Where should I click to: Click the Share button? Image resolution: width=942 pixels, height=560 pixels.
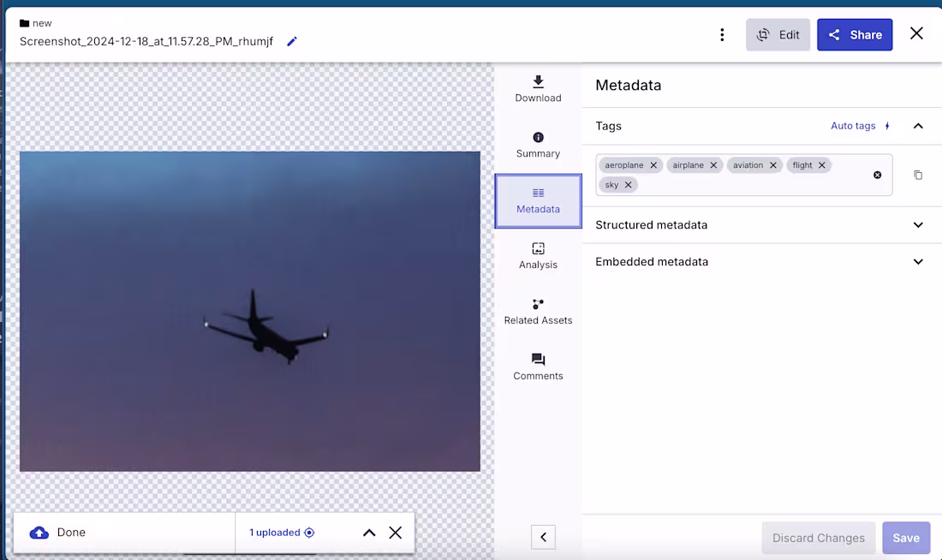click(855, 34)
